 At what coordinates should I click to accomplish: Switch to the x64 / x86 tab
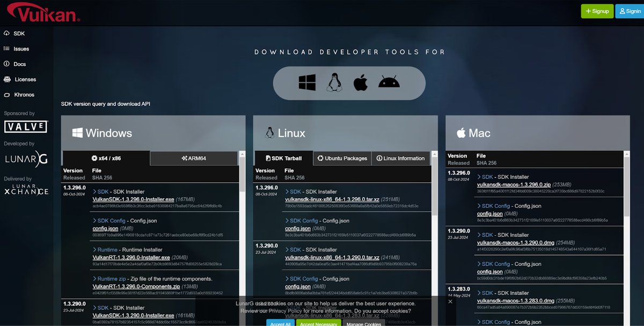tap(106, 158)
